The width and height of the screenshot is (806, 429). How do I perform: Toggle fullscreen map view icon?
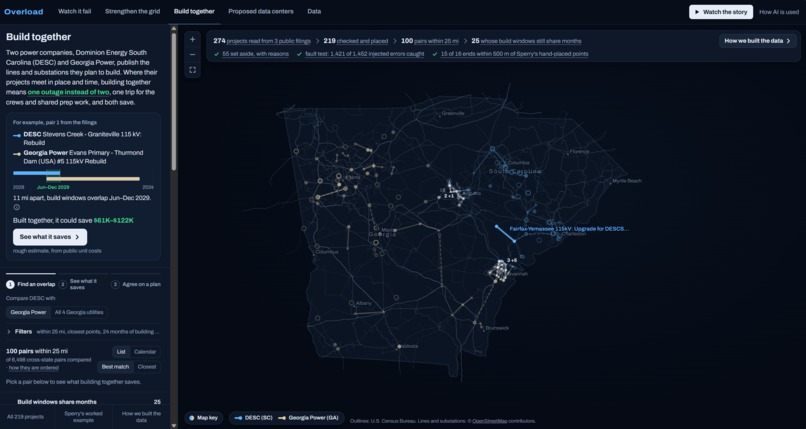click(x=192, y=70)
